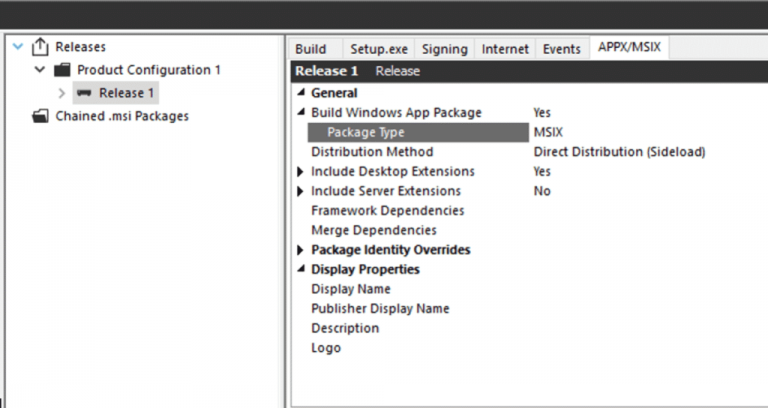768x408 pixels.
Task: Click the Releases upload icon
Action: click(x=40, y=47)
